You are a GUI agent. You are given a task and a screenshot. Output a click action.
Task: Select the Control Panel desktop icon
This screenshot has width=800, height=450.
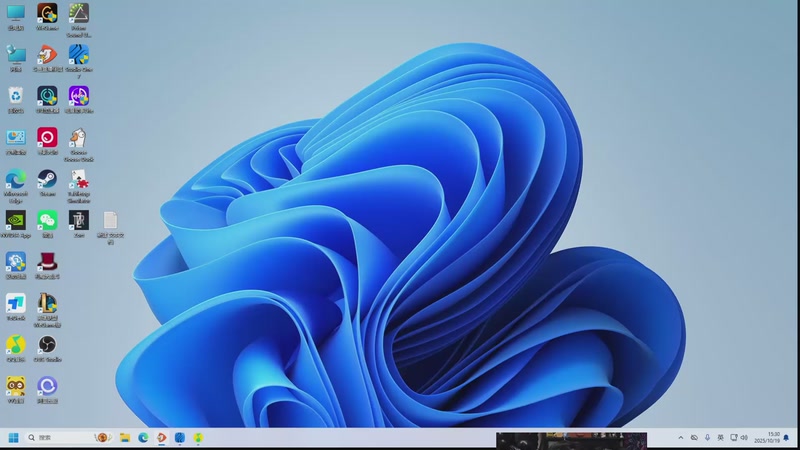(16, 138)
